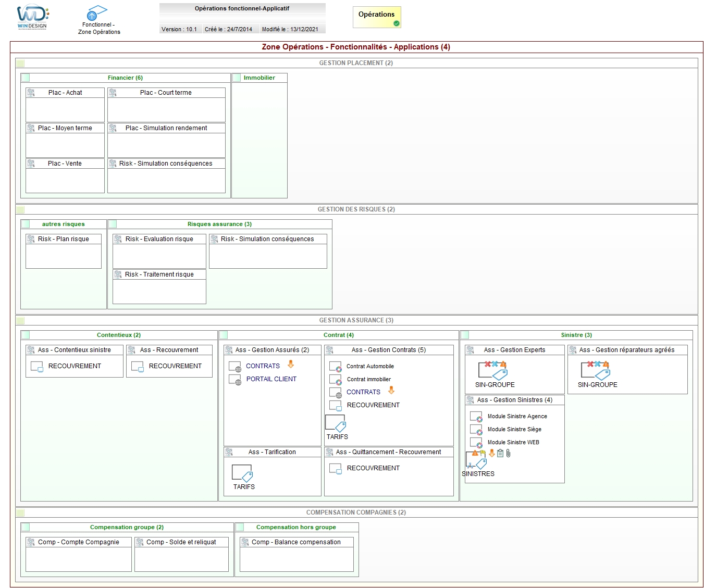
Task: Select the Zone Opérations - Fonctionnalités - Applications heading
Action: [356, 47]
